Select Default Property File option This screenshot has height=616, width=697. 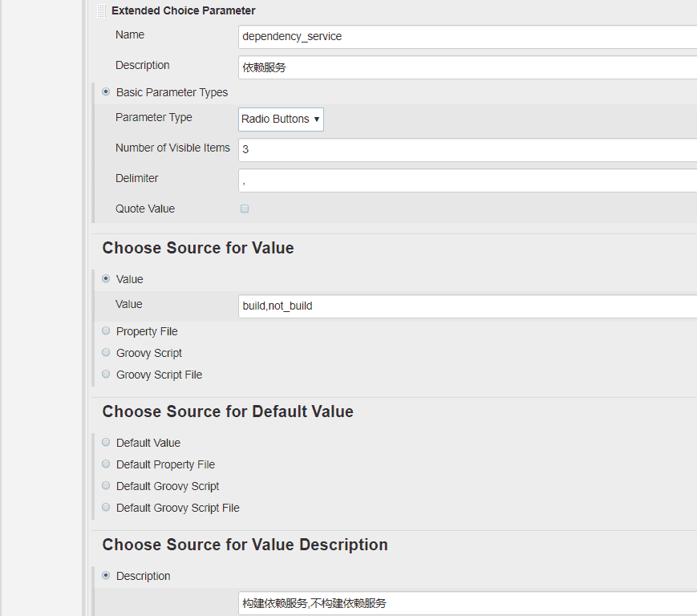click(106, 464)
